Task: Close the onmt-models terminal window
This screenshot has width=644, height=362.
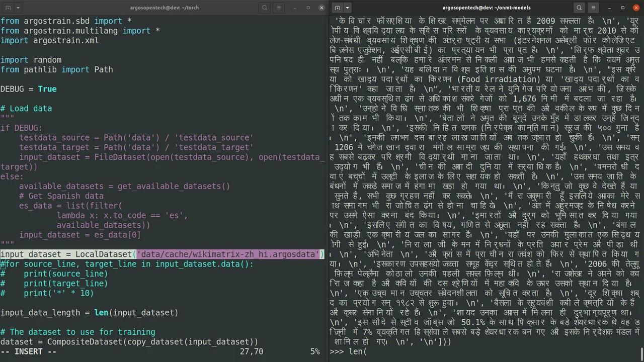Action: pos(636,8)
